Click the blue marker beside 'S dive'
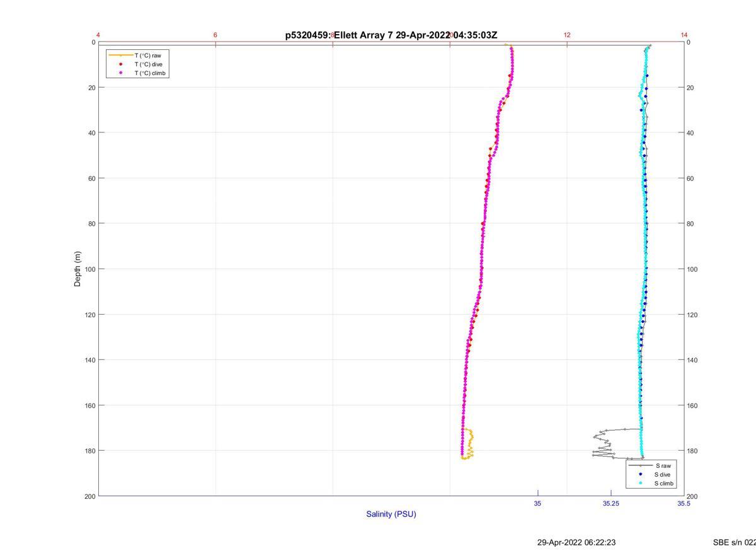 tap(640, 474)
